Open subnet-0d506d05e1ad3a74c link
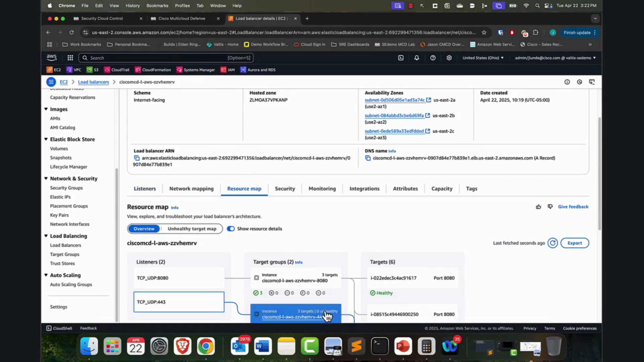644x362 pixels. tap(395, 100)
